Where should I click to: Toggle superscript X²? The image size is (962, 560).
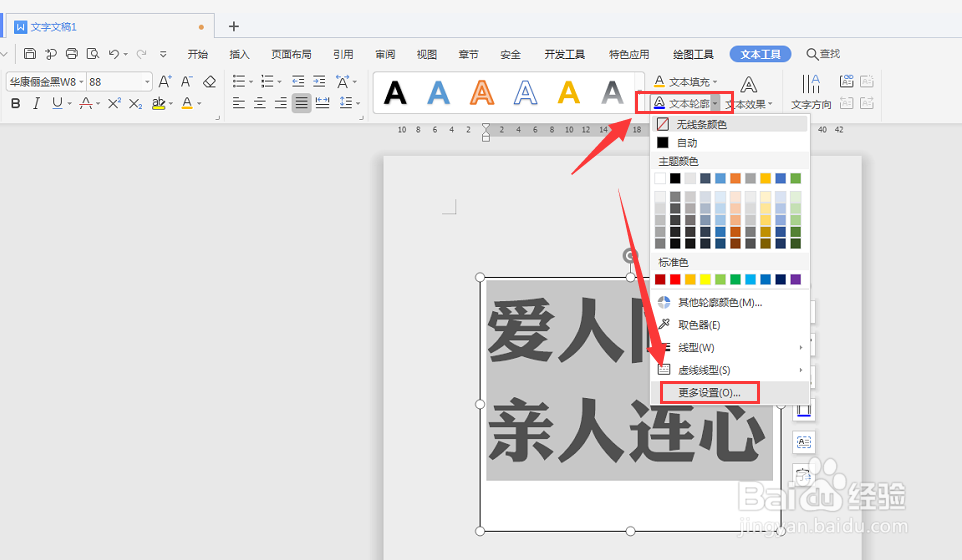coord(114,104)
